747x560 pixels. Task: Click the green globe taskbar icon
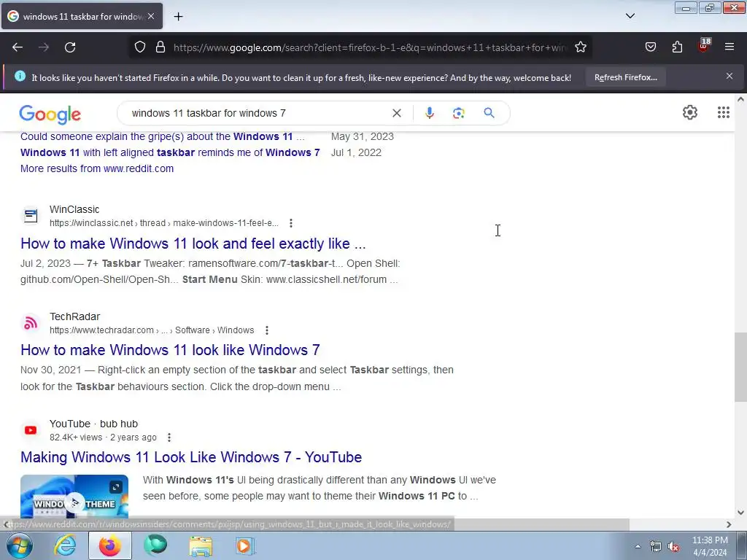click(x=155, y=545)
